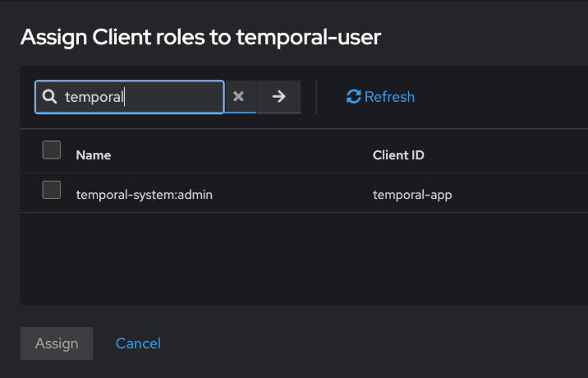Check the select-all checkbox in the header
The height and width of the screenshot is (378, 588).
point(52,150)
